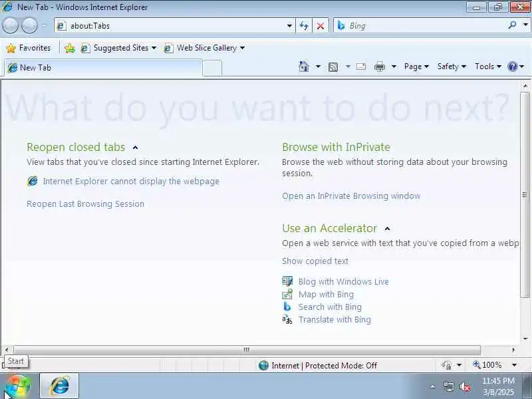Viewport: 532px width, 399px height.
Task: Open the security status dropdown arrow
Action: (459, 365)
